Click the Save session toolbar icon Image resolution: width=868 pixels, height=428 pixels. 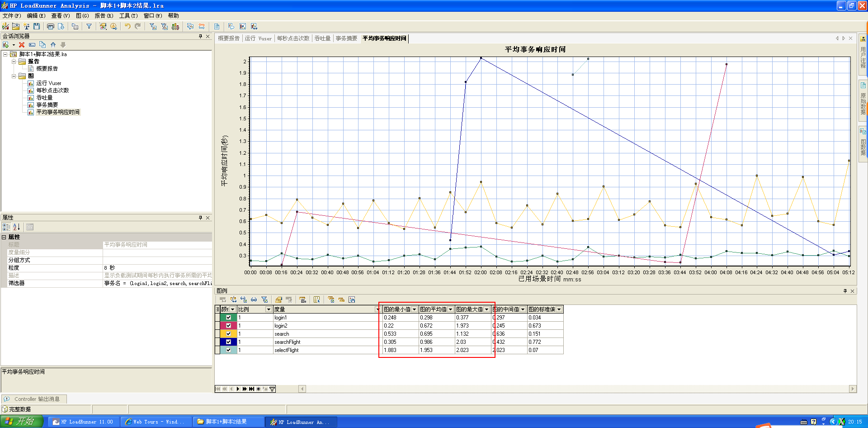click(37, 26)
